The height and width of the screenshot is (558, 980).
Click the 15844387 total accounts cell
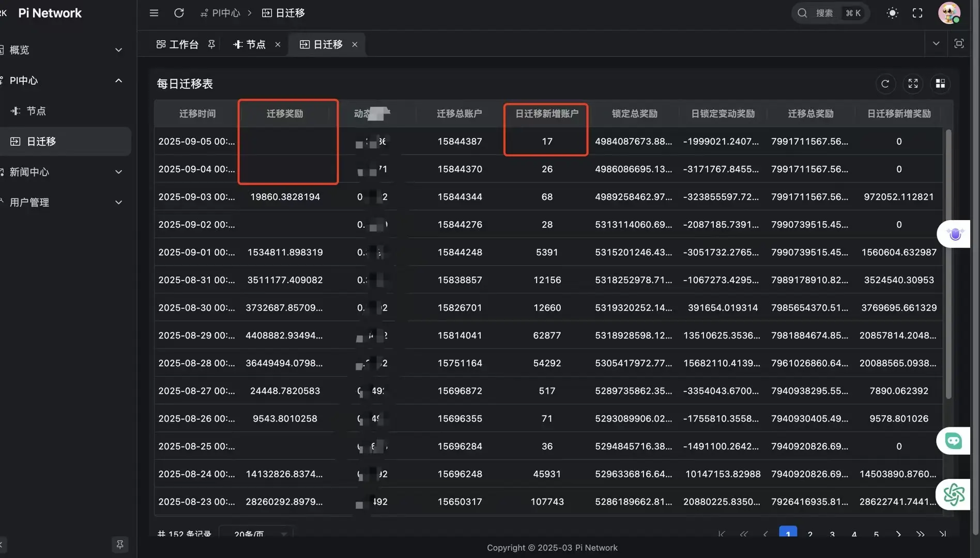tap(460, 142)
